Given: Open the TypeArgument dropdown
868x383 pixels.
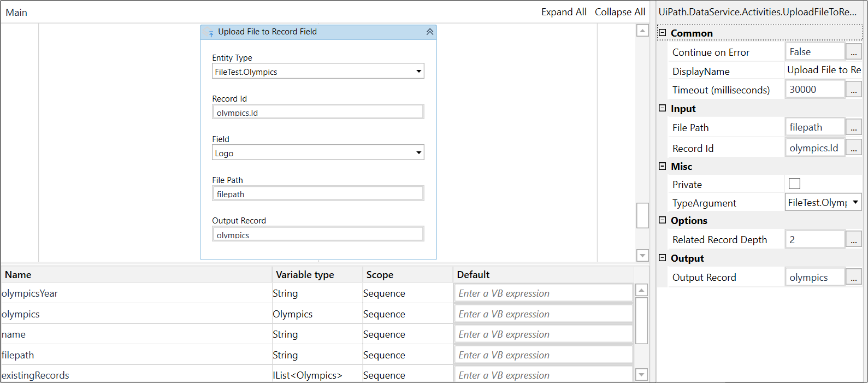Looking at the screenshot, I should click(823, 202).
